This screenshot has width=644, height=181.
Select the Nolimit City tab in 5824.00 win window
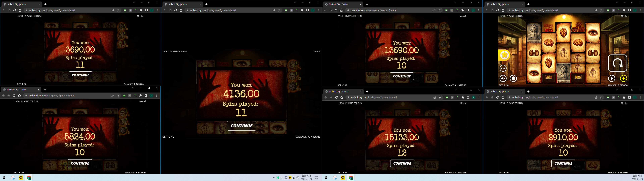(21, 89)
